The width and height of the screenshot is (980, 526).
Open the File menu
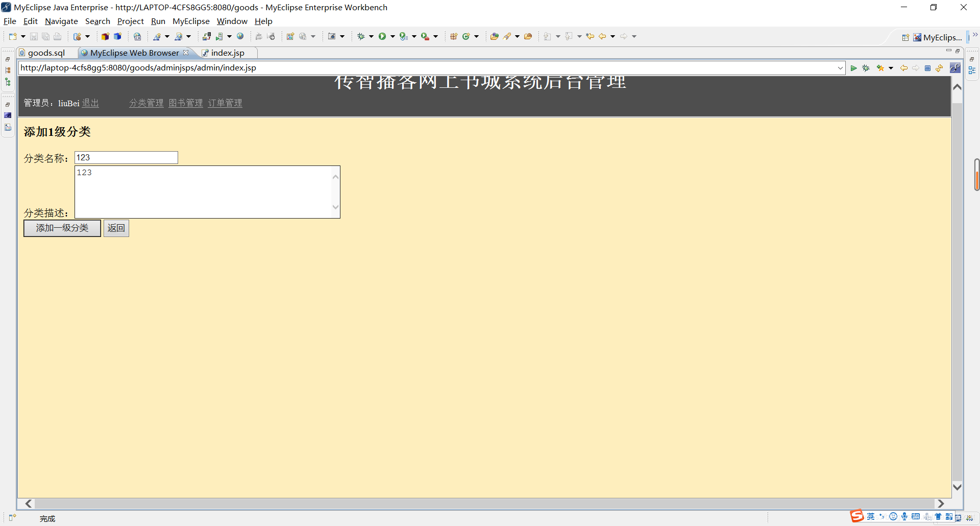[x=10, y=21]
